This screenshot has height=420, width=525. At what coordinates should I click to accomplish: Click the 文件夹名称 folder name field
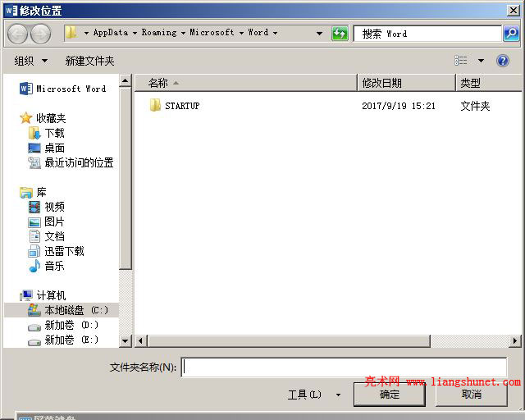[344, 367]
